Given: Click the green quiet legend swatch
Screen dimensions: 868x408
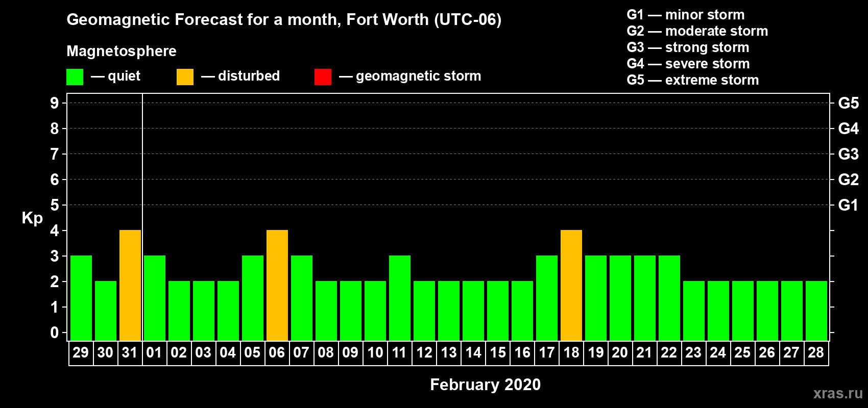Looking at the screenshot, I should point(75,77).
